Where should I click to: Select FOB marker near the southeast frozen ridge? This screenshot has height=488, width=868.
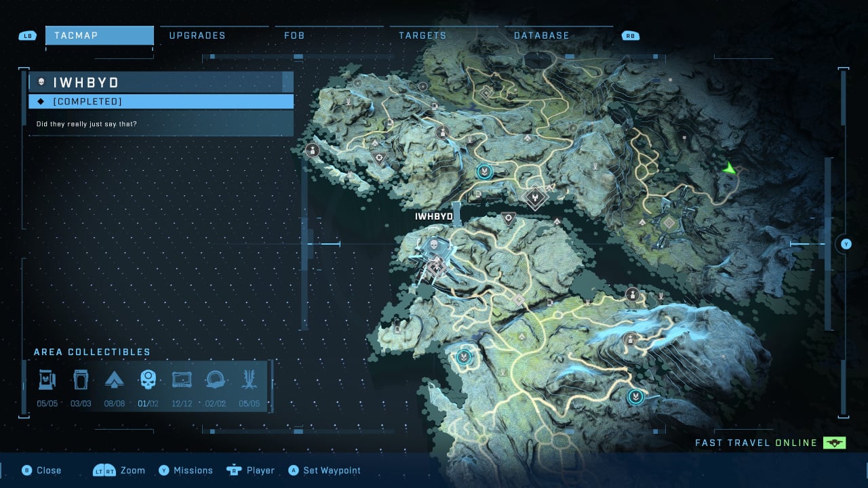point(635,396)
